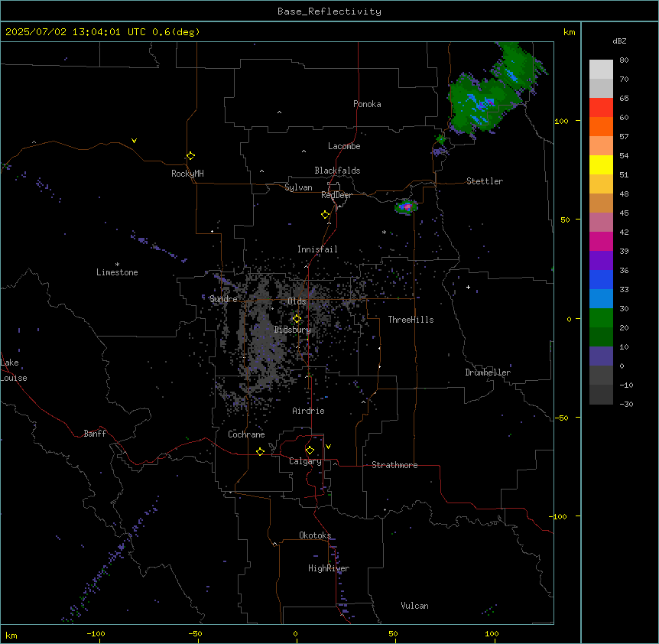Click the white plus marker west of Innisfail
Viewport: 659px width, 644px height.
pyautogui.click(x=213, y=231)
